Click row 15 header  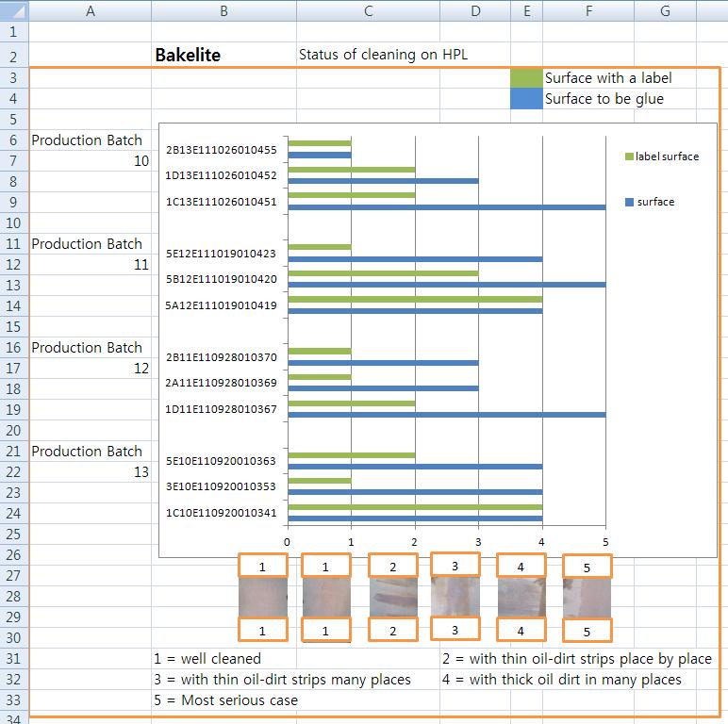tap(14, 326)
